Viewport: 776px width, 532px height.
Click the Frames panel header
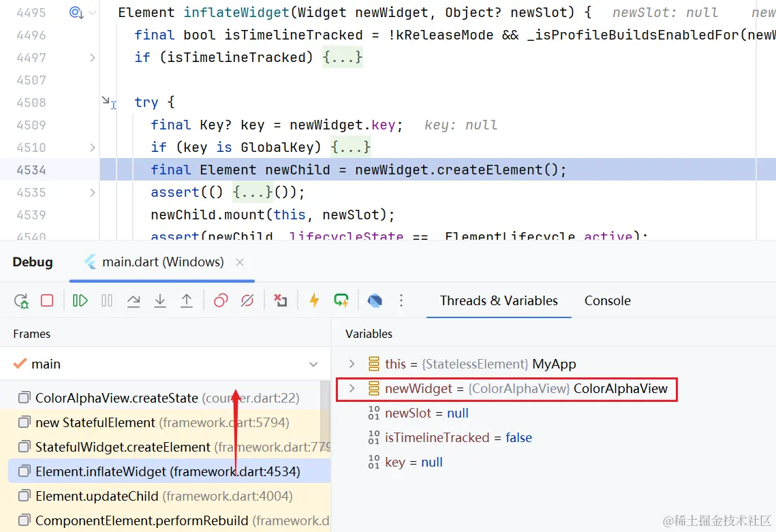pyautogui.click(x=31, y=334)
